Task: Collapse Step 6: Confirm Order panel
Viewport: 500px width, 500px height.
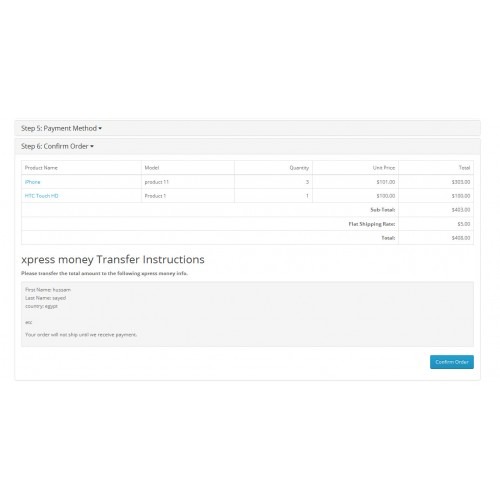Action: coord(57,146)
